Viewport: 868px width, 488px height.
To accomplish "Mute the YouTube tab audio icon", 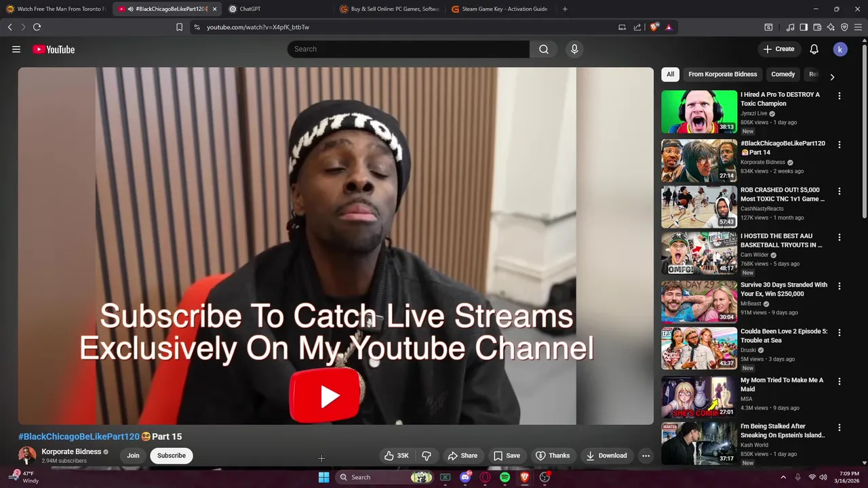I will [x=130, y=9].
